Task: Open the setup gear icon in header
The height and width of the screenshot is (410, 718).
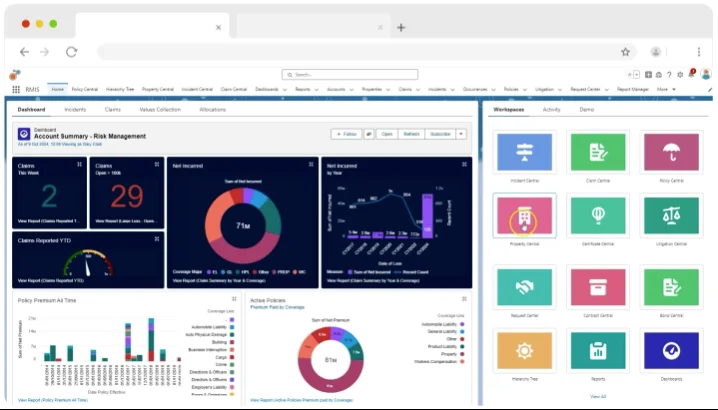Action: click(x=680, y=75)
